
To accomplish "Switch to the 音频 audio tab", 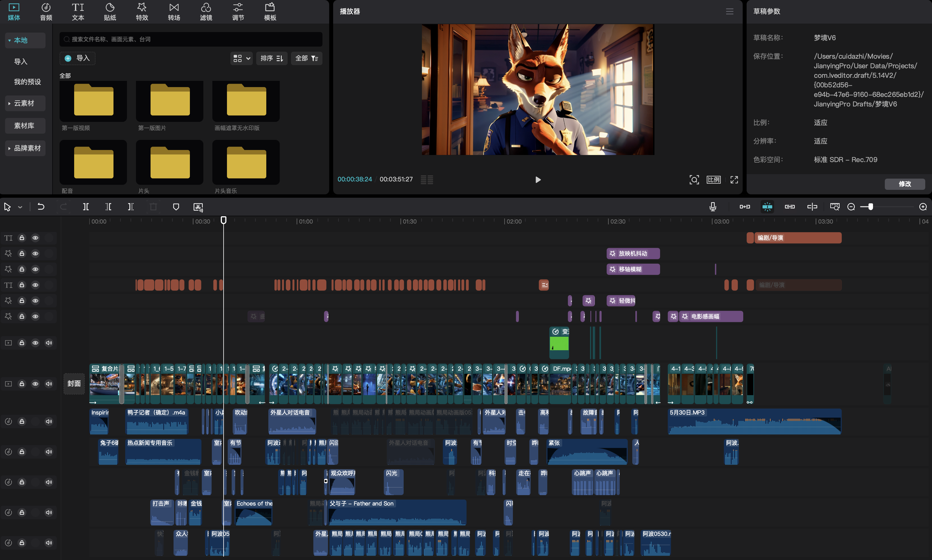I will pyautogui.click(x=46, y=12).
